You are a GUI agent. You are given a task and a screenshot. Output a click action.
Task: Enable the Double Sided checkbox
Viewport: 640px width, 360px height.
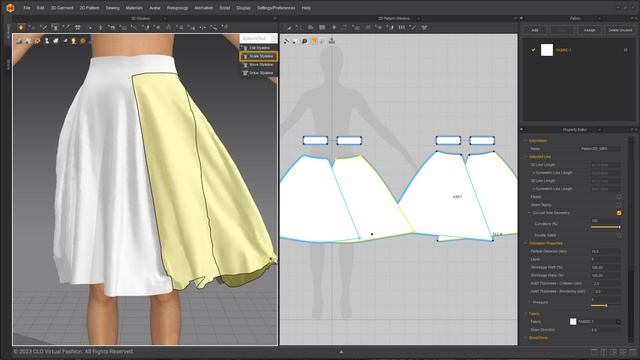(619, 236)
